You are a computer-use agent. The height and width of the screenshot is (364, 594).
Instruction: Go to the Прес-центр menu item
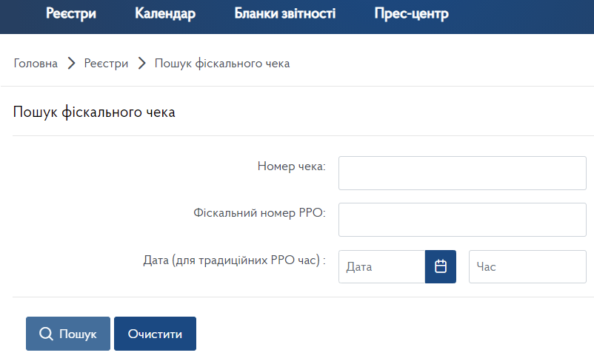coord(411,13)
